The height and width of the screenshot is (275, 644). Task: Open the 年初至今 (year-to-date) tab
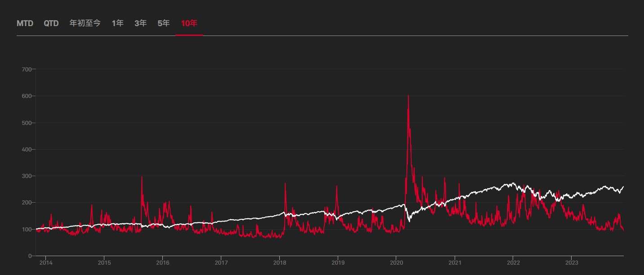coord(85,23)
